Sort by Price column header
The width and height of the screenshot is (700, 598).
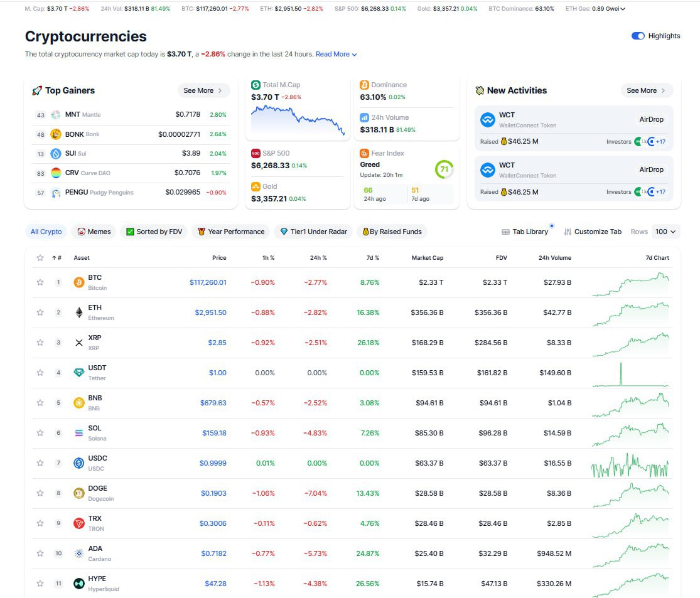pos(219,258)
